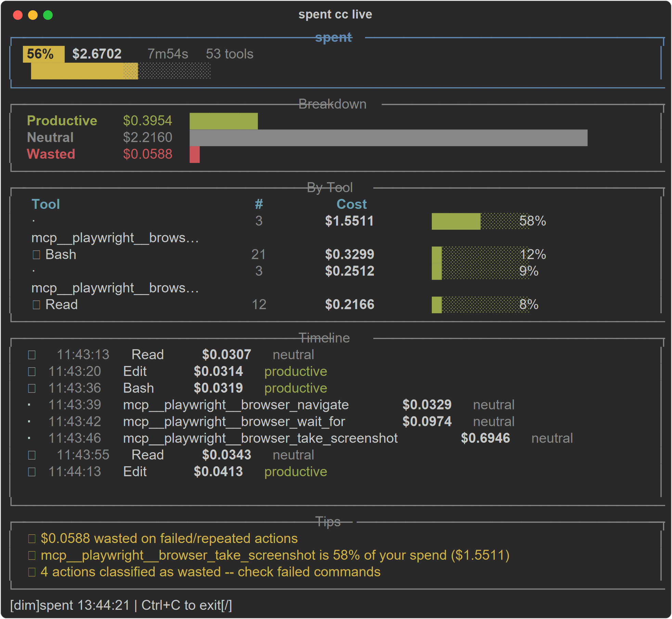This screenshot has width=672, height=619.
Task: Click the 56% budget badge
Action: [44, 54]
